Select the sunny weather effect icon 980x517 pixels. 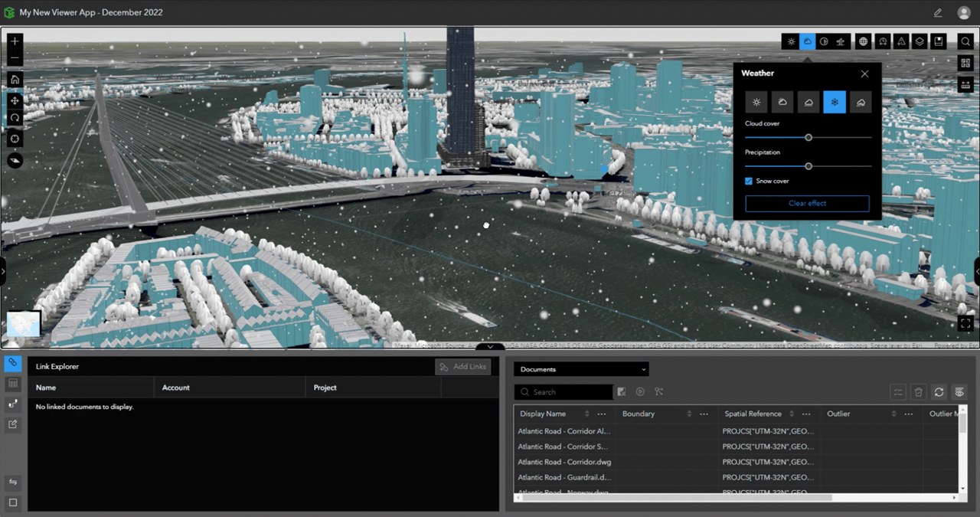coord(756,102)
